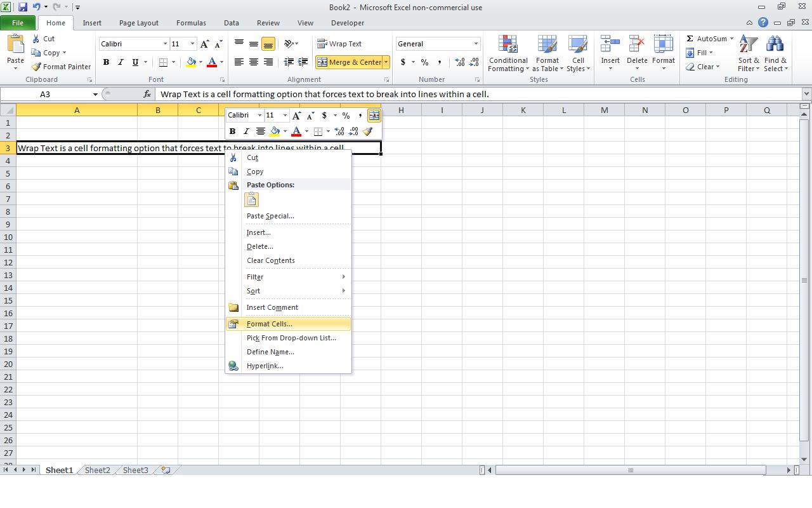Viewport: 812px width, 508px height.
Task: Switch to the Sheet2 worksheet
Action: tap(96, 470)
